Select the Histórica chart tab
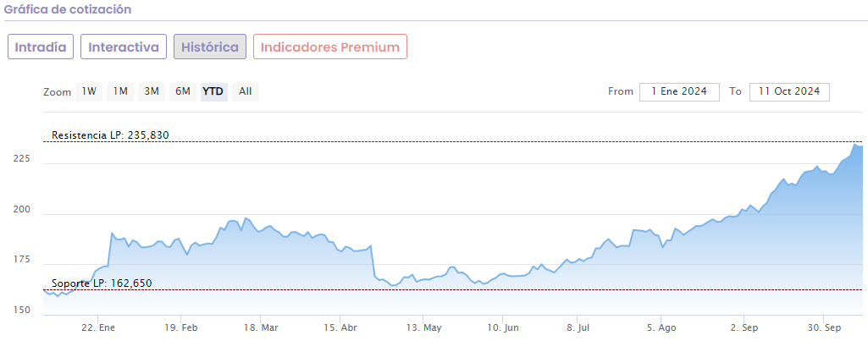 pyautogui.click(x=210, y=47)
